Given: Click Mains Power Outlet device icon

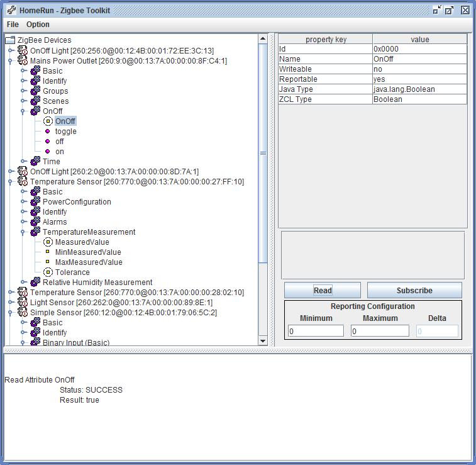Looking at the screenshot, I should [23, 60].
